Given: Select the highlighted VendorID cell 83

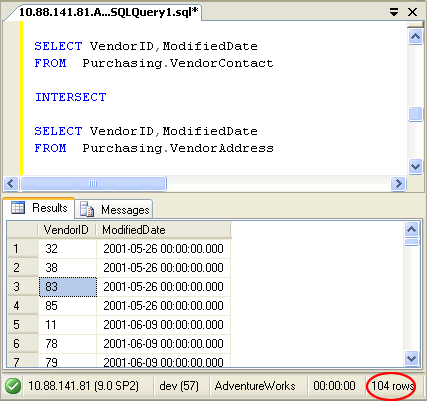Looking at the screenshot, I should click(68, 287).
